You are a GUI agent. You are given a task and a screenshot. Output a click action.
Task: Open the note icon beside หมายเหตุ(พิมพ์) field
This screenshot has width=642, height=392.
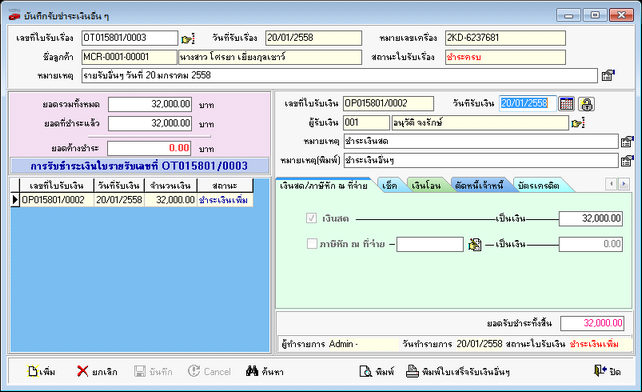point(627,161)
